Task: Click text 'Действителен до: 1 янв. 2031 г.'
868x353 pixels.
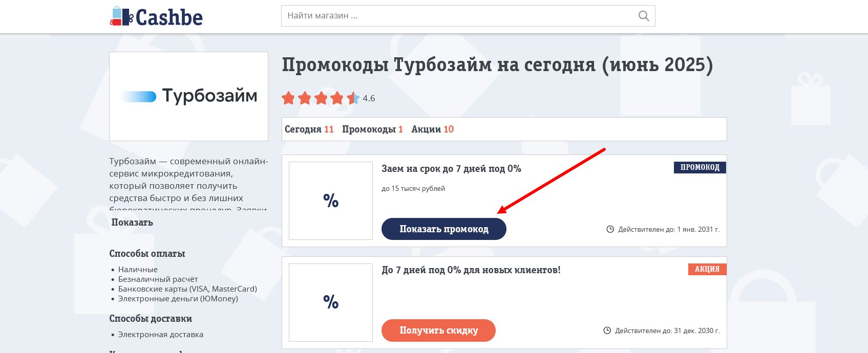Action: [669, 229]
